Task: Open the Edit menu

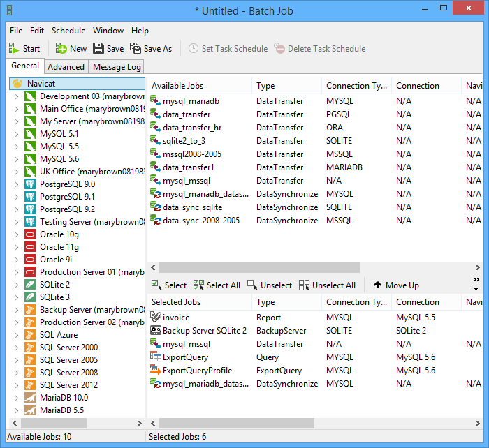Action: tap(37, 31)
